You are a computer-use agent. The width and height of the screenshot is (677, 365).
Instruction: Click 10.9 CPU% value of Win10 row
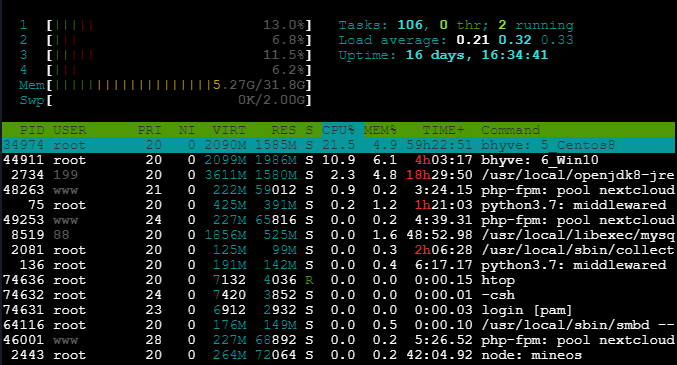click(x=338, y=160)
